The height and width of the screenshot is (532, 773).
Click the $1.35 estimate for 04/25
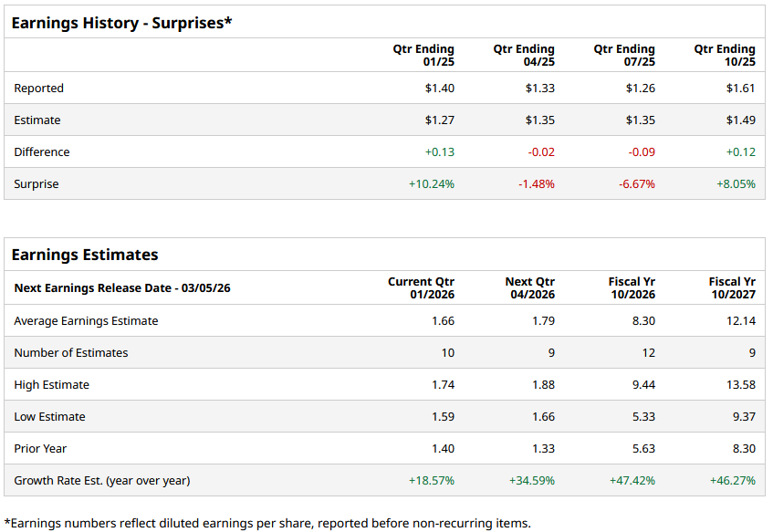pyautogui.click(x=539, y=120)
